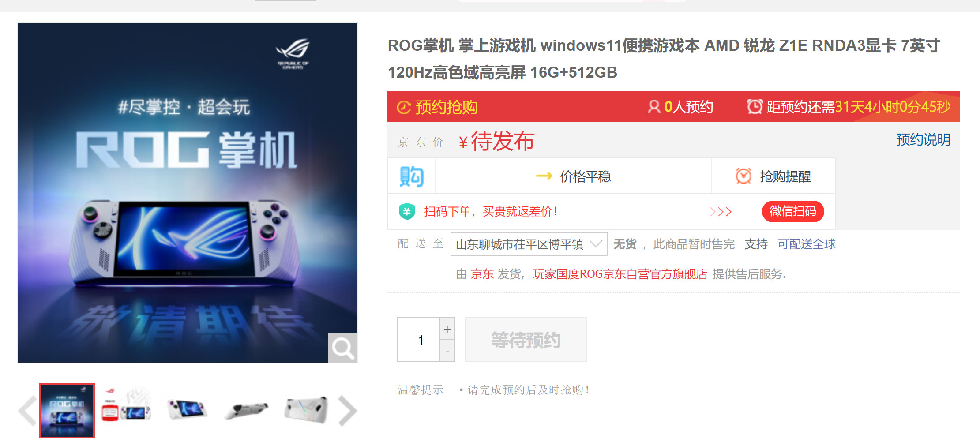Click the >>> arrows beside 扫码下单
Image resolution: width=980 pixels, height=442 pixels.
721,212
